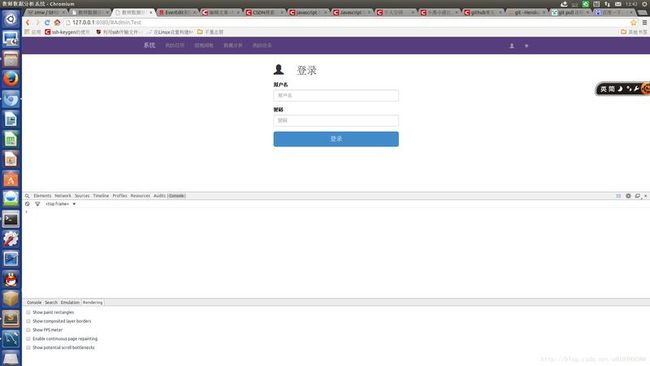Toggle DevTools drawer icon
This screenshot has height=366, width=650.
618,196
